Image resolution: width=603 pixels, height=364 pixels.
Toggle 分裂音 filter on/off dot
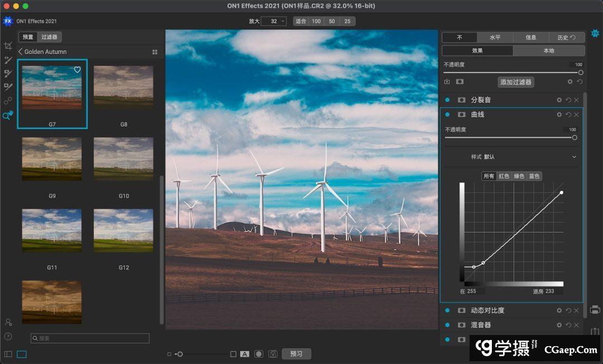[447, 100]
